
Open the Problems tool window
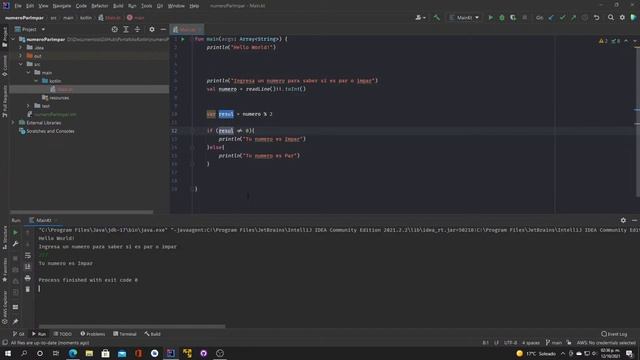pyautogui.click(x=93, y=334)
